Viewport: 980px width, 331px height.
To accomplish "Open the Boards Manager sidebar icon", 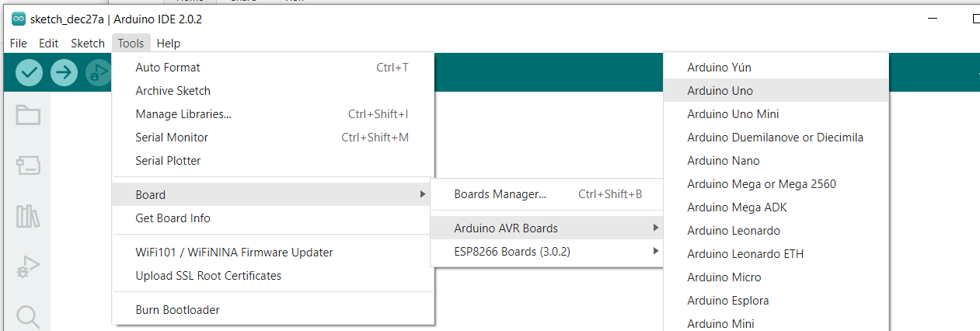I will coord(28,165).
